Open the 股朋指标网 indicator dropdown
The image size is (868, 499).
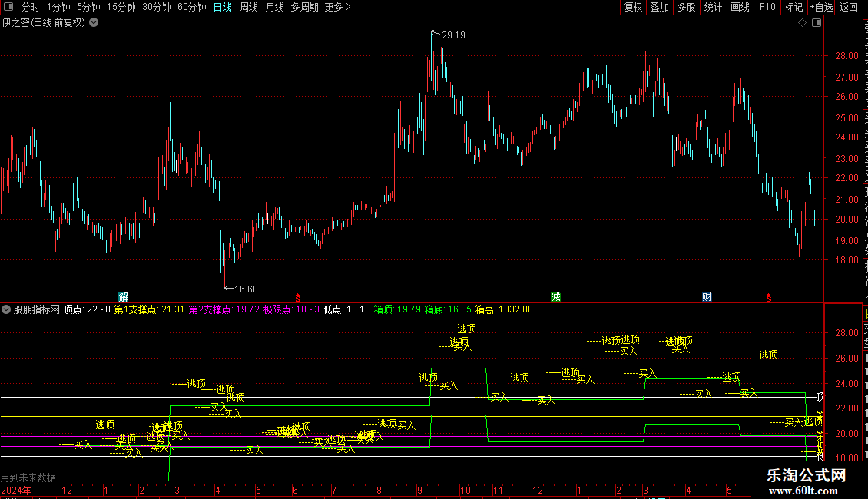click(6, 309)
